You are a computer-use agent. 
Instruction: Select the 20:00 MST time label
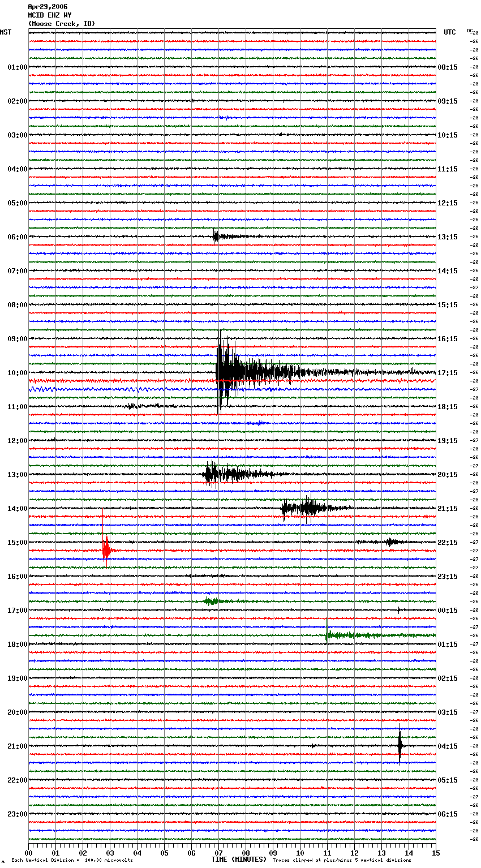18,712
